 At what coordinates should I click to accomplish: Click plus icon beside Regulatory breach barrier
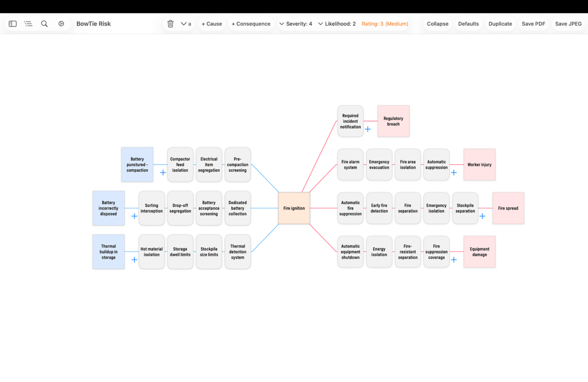368,129
